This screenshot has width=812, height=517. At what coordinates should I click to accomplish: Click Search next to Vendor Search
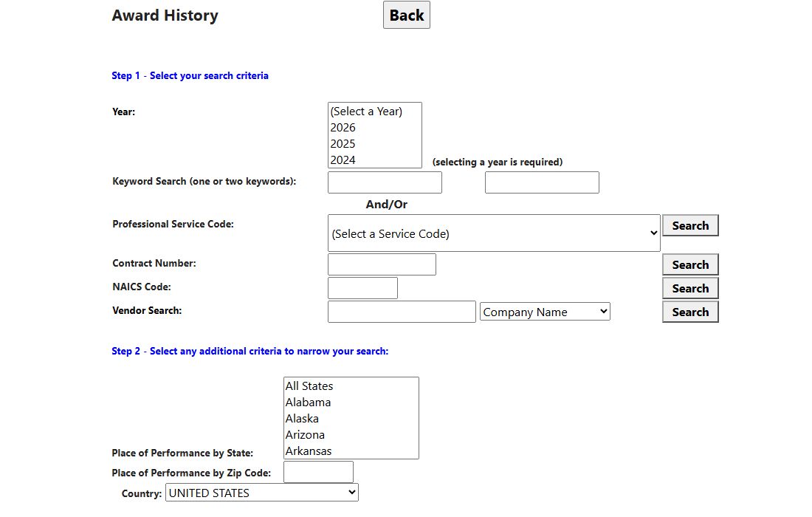click(x=690, y=312)
